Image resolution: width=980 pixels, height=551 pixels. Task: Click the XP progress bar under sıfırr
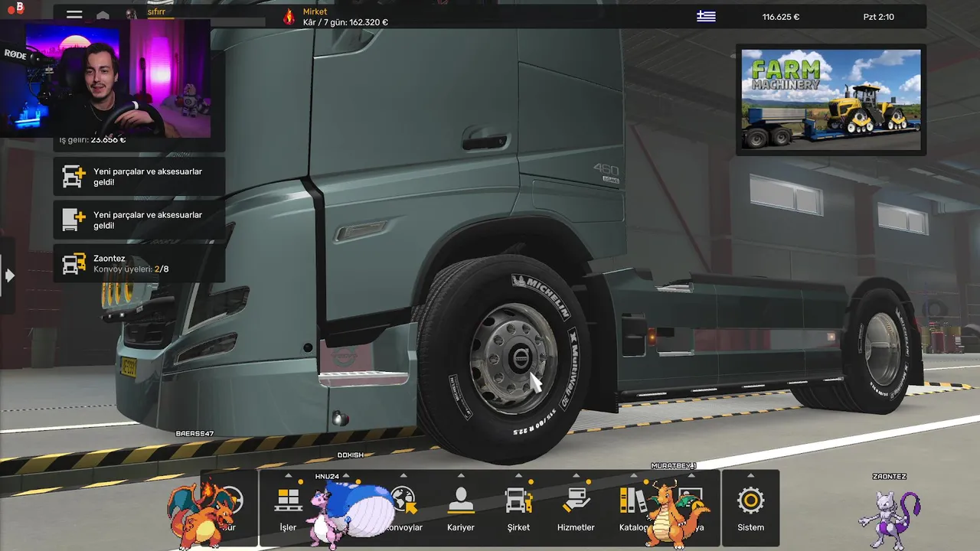[205, 21]
